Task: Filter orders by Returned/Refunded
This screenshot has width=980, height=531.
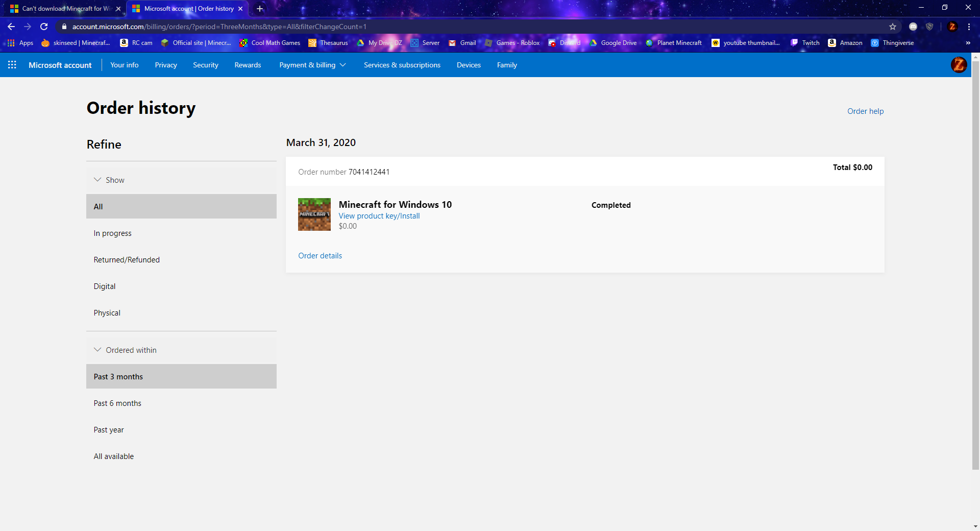Action: point(181,260)
